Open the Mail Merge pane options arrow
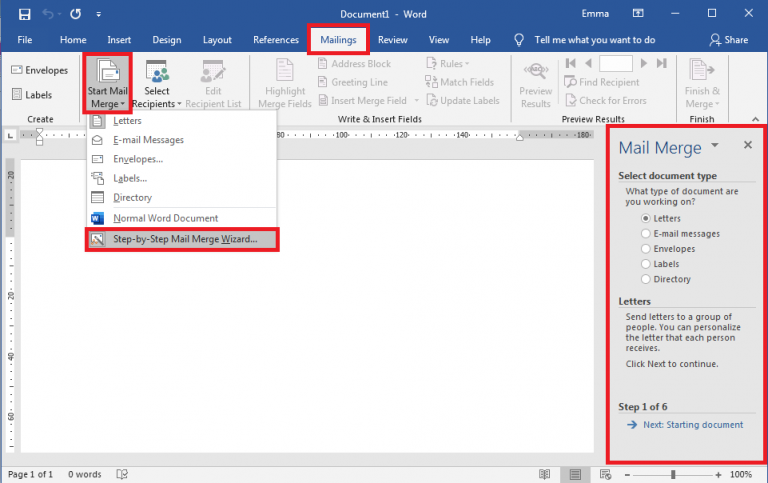This screenshot has height=483, width=768. point(715,145)
